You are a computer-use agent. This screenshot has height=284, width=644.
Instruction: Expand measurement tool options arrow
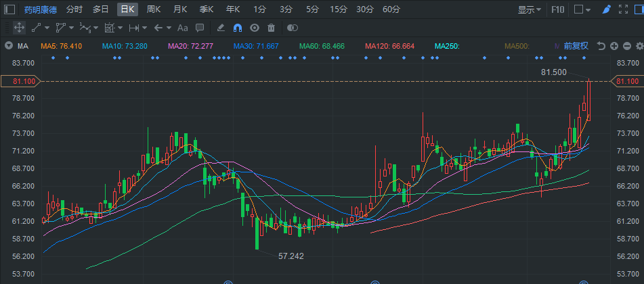[120, 28]
